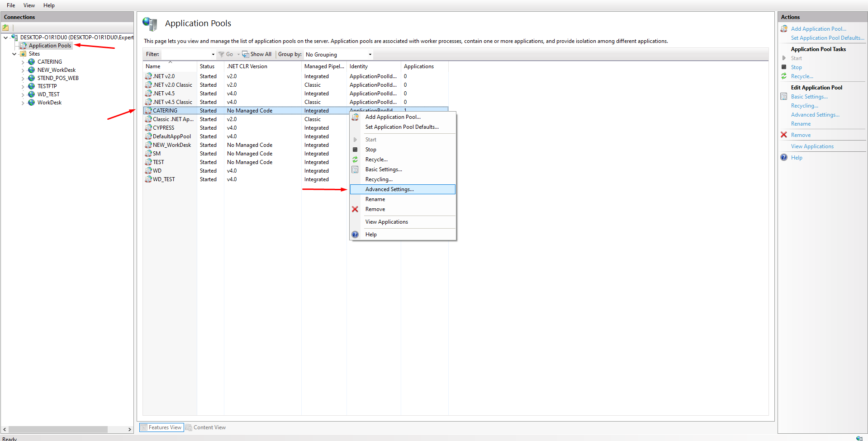This screenshot has width=868, height=441.
Task: Collapse the Sites tree node
Action: [14, 54]
